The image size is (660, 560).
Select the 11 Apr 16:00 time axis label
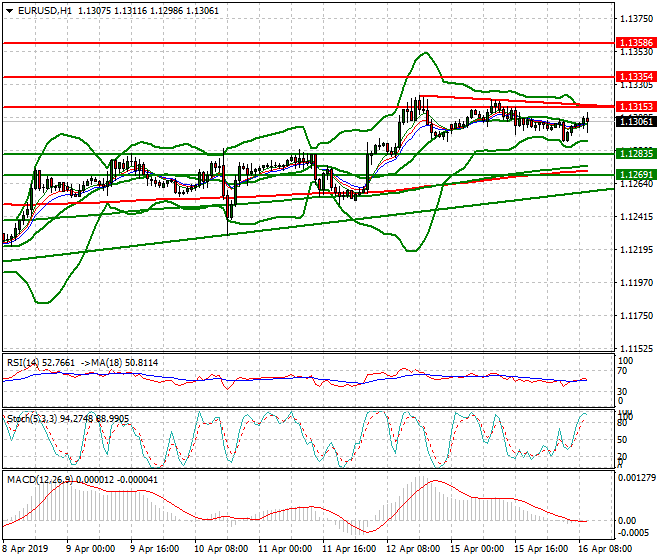tap(349, 549)
